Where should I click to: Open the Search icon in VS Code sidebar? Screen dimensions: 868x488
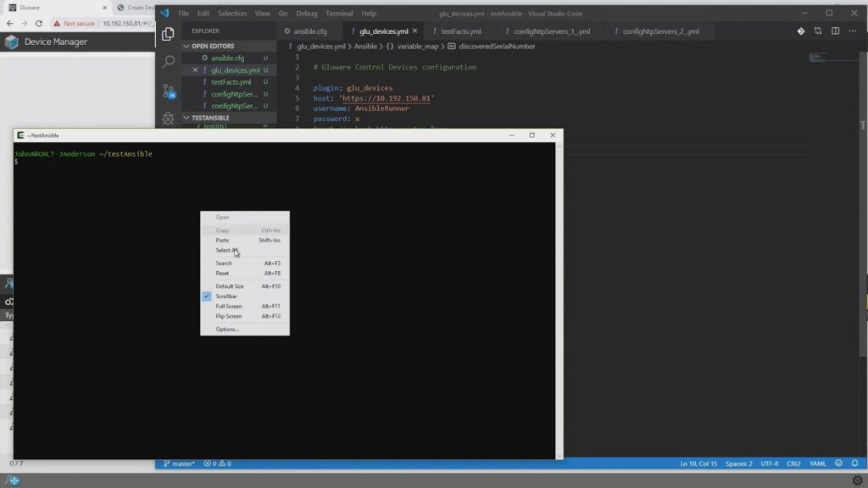pos(167,62)
